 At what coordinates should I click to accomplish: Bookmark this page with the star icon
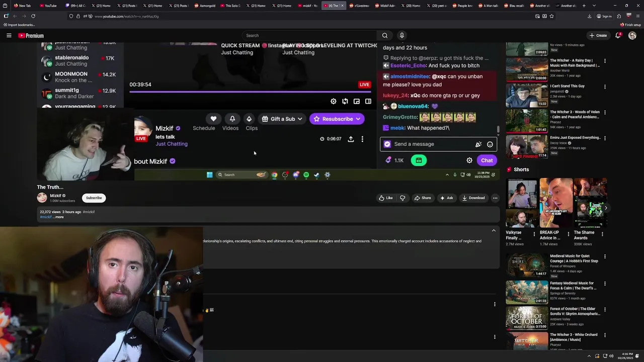tap(551, 16)
